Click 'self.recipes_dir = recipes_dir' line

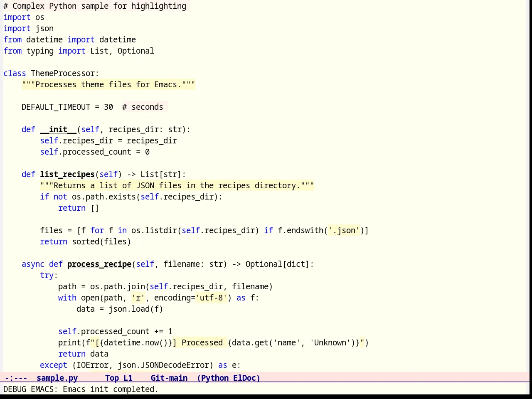(x=108, y=140)
